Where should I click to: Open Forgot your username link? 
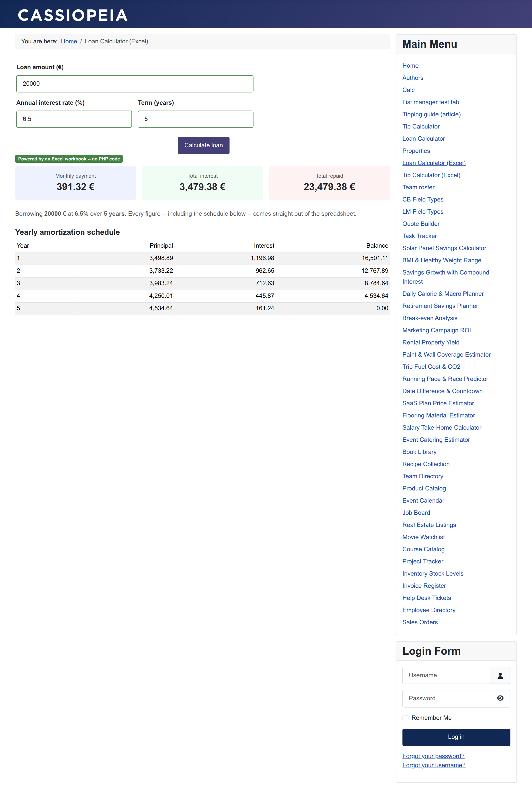[434, 765]
